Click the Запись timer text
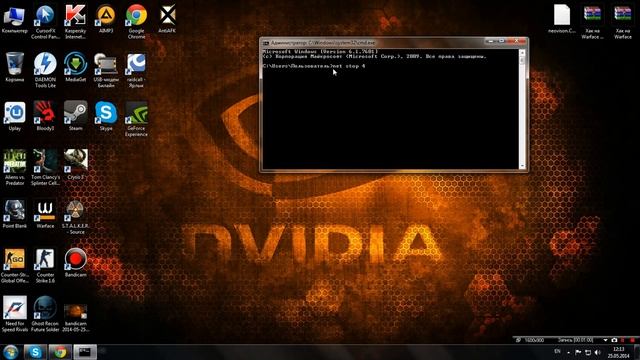This screenshot has width=640, height=360. tap(575, 340)
